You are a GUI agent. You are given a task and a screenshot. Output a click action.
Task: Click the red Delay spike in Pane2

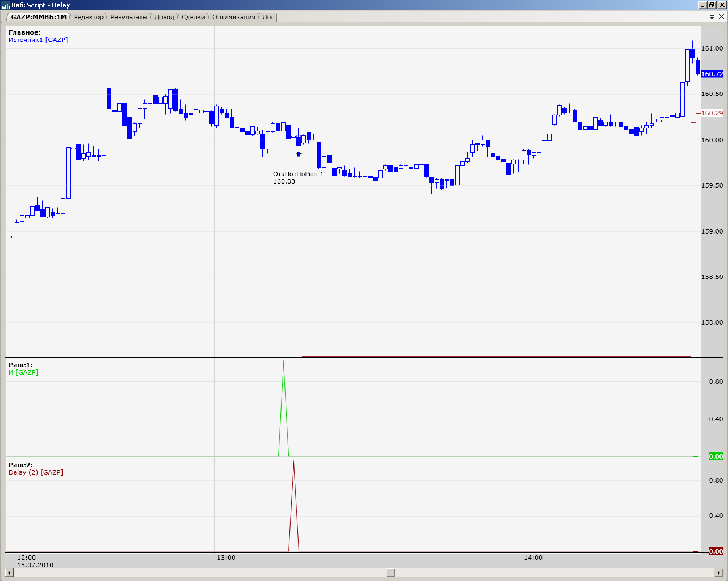(293, 506)
